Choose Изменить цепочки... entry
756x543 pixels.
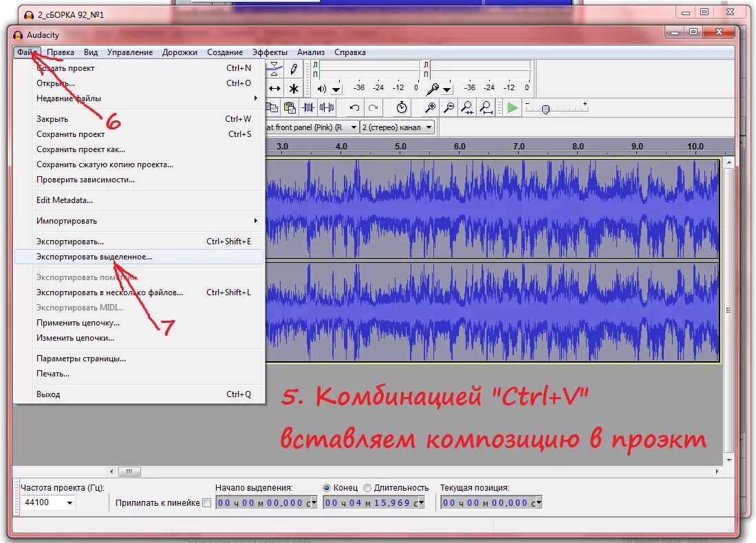click(140, 338)
